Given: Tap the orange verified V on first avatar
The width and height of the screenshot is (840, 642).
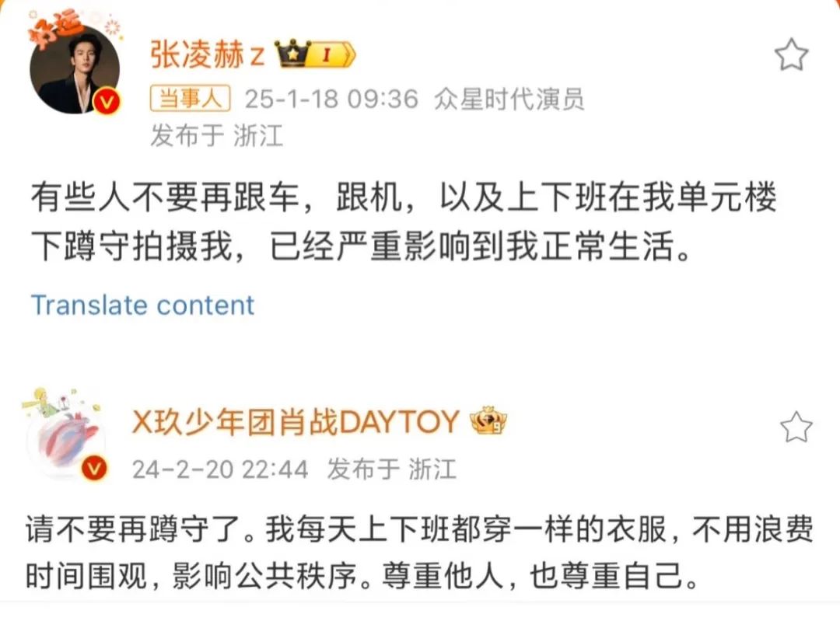Looking at the screenshot, I should [x=107, y=101].
